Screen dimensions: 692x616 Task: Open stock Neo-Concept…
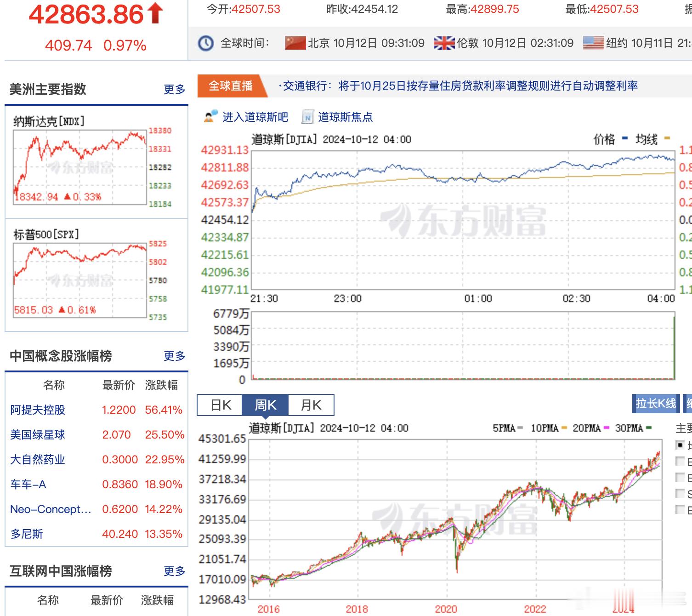pyautogui.click(x=51, y=509)
